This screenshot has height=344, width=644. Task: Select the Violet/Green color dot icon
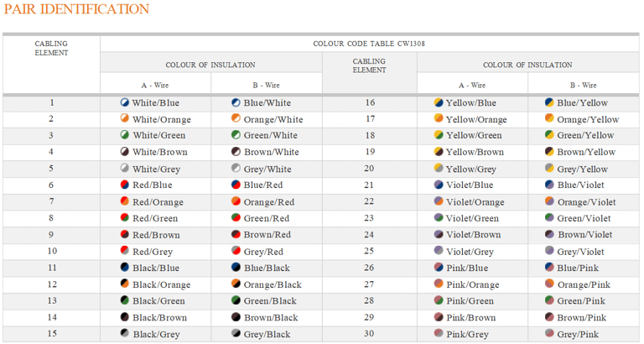(x=439, y=217)
